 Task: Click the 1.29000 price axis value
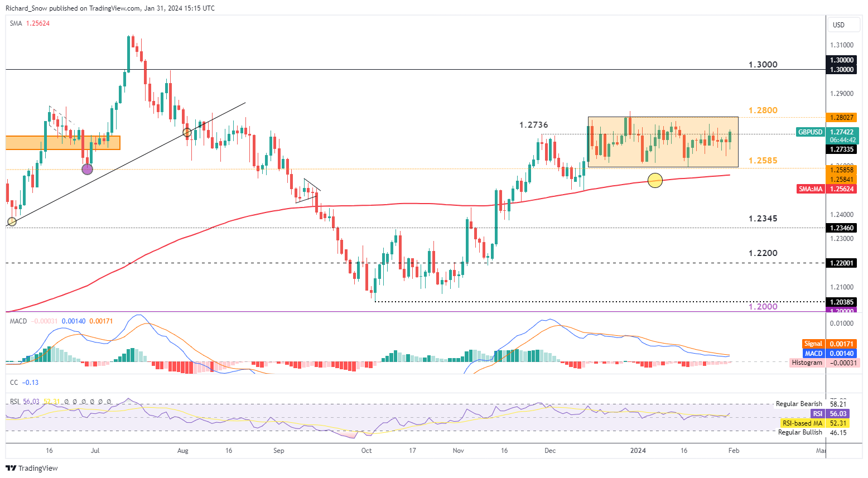841,94
